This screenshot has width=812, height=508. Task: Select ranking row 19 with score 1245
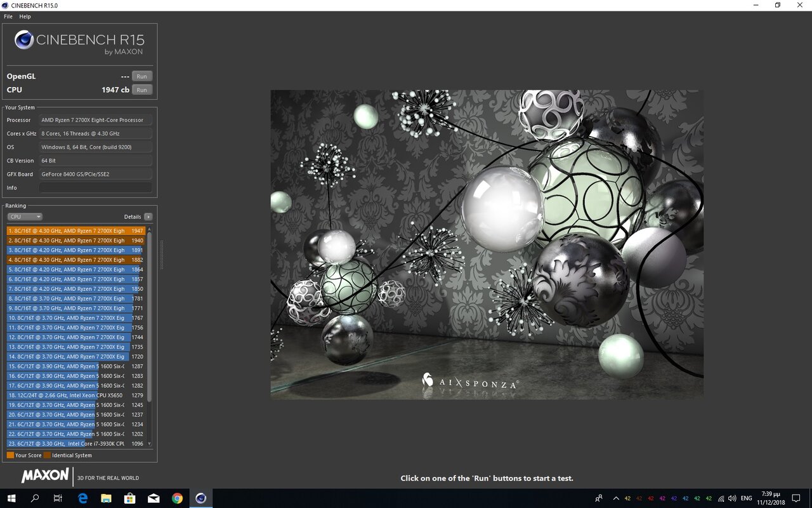point(76,405)
